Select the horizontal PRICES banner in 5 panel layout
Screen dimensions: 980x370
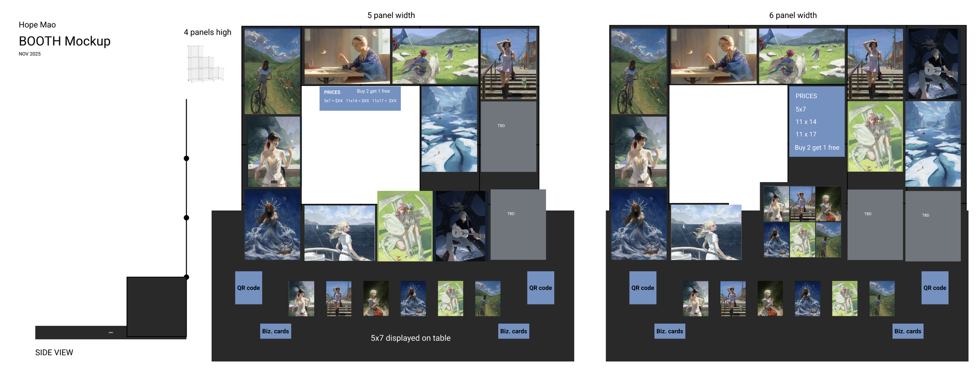point(360,98)
